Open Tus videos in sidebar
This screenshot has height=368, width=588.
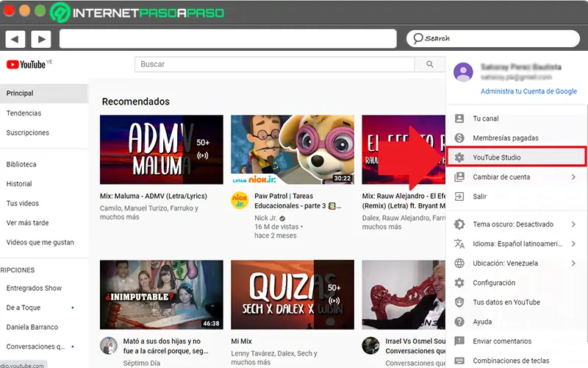pyautogui.click(x=44, y=203)
